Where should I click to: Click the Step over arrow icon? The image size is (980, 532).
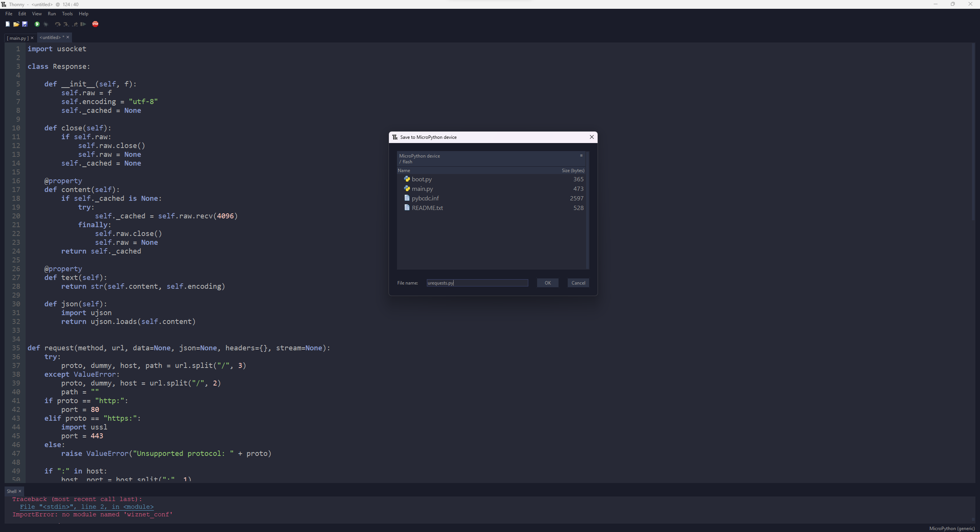tap(57, 24)
